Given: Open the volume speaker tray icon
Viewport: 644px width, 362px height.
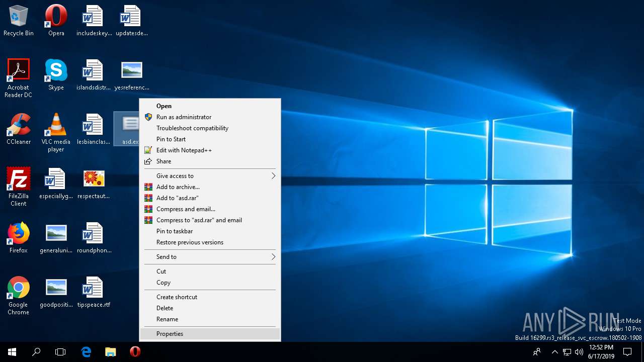Looking at the screenshot, I should tap(579, 352).
